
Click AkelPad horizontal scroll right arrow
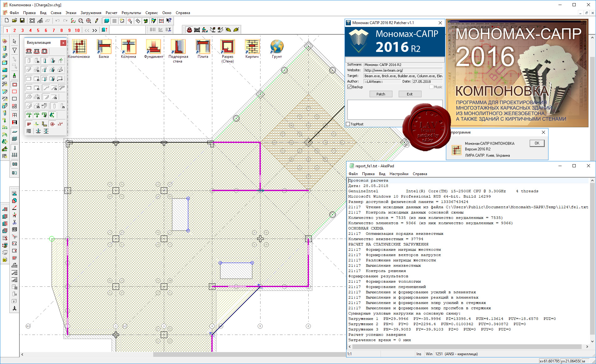pos(587,346)
